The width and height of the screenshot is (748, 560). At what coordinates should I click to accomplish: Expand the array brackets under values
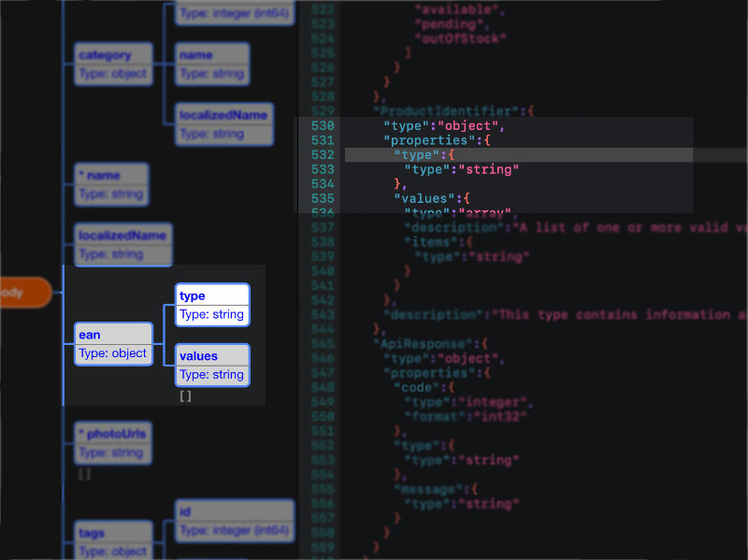(x=185, y=395)
